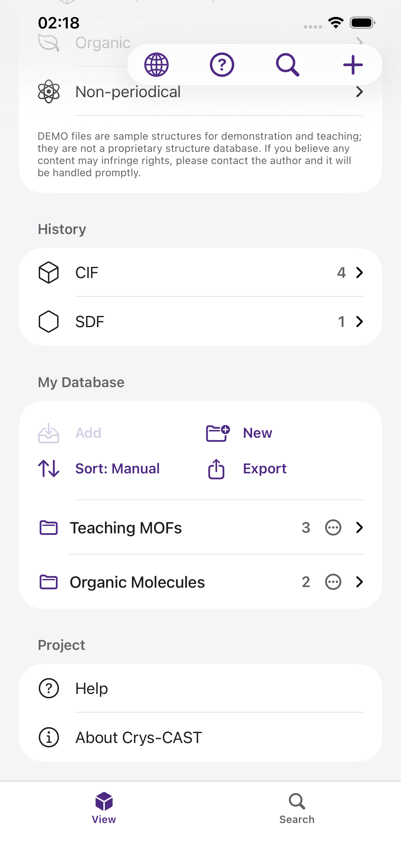Open About Crys-CAST
401x868 pixels.
point(201,737)
